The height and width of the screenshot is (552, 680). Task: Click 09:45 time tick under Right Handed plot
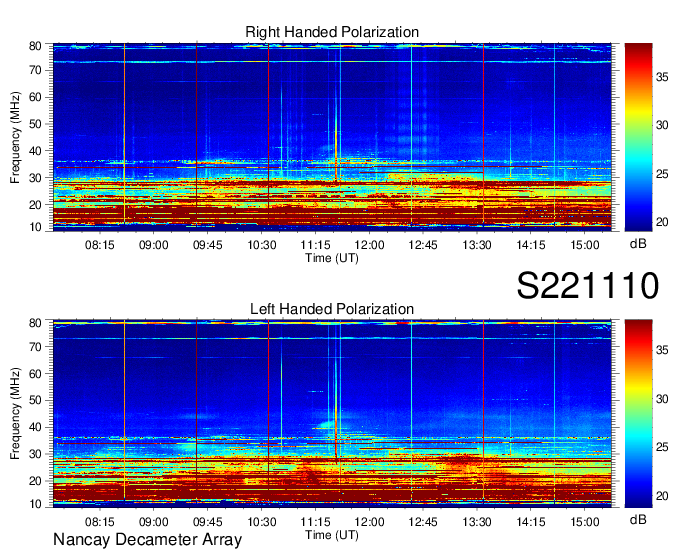point(208,245)
